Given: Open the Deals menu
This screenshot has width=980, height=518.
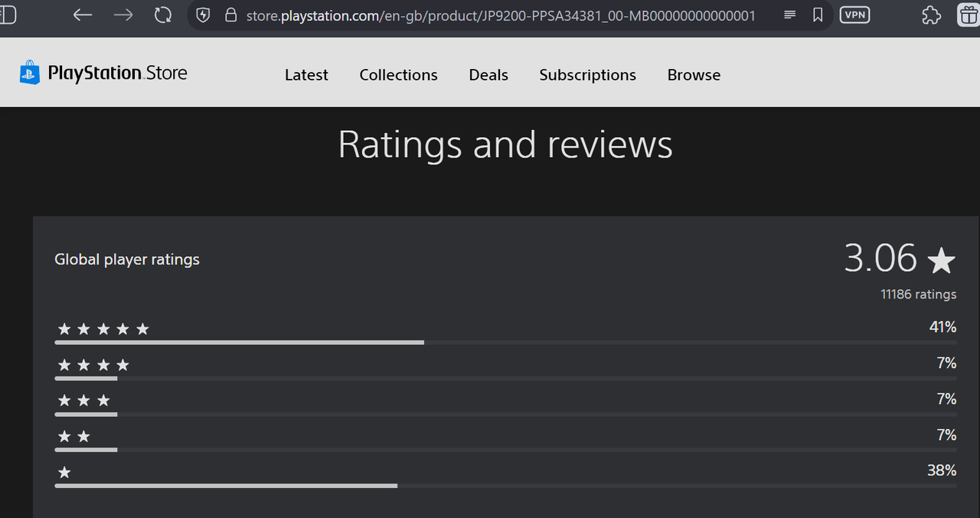Looking at the screenshot, I should point(488,75).
